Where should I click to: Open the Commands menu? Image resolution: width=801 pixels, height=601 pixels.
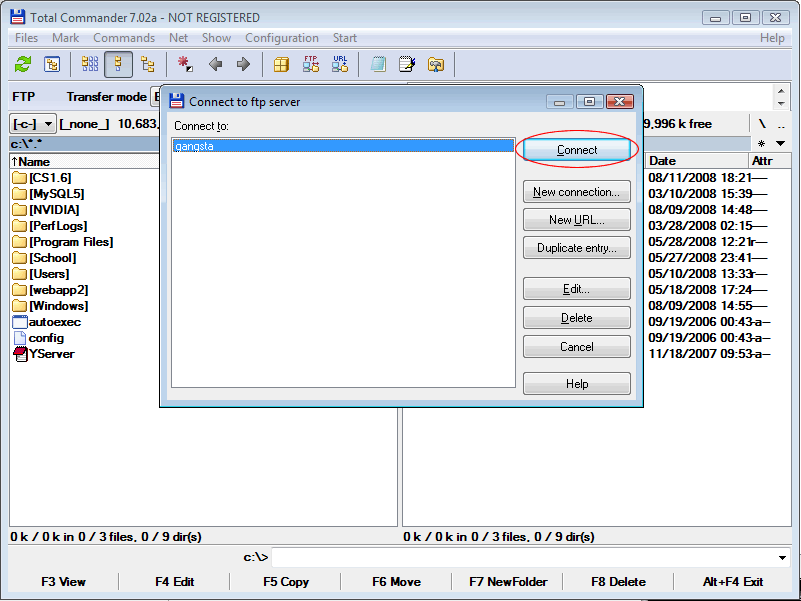coord(124,38)
